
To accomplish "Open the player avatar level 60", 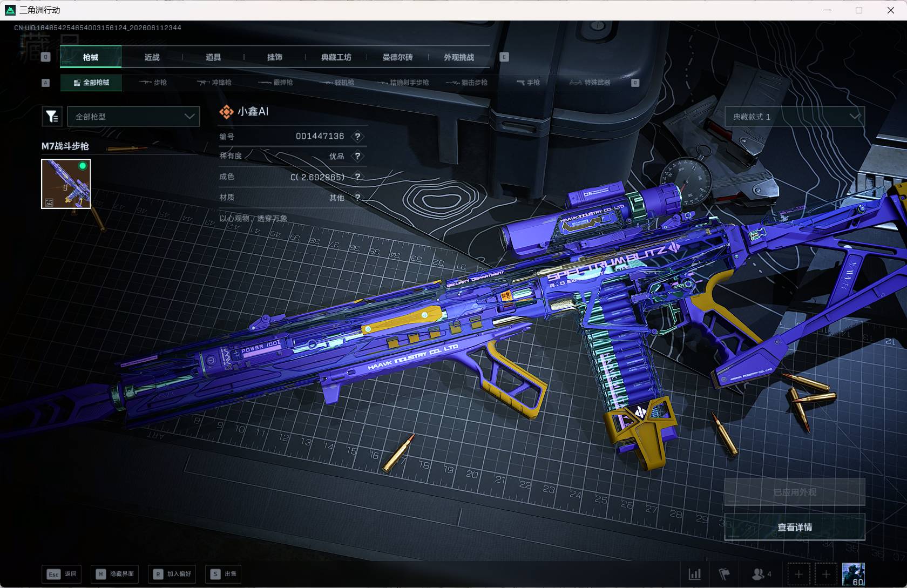I will click(854, 573).
